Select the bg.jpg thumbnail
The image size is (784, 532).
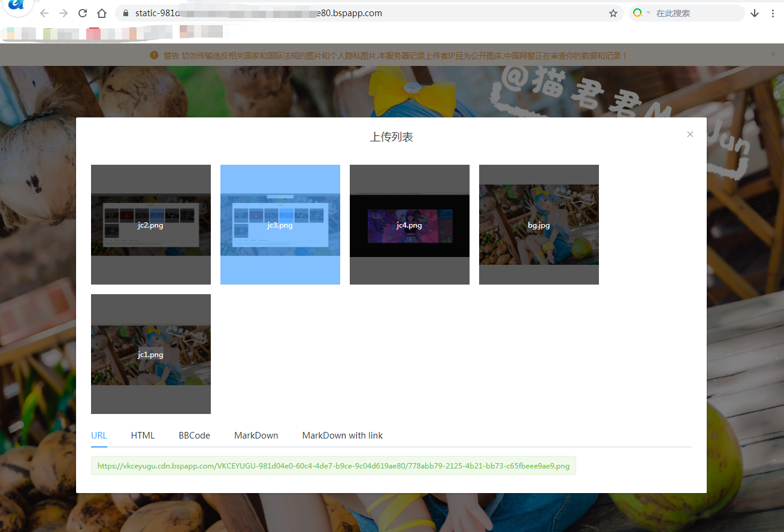click(x=539, y=225)
